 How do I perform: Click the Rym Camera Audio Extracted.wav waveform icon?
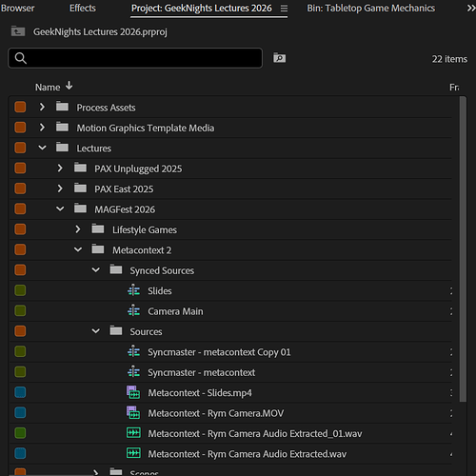[133, 453]
